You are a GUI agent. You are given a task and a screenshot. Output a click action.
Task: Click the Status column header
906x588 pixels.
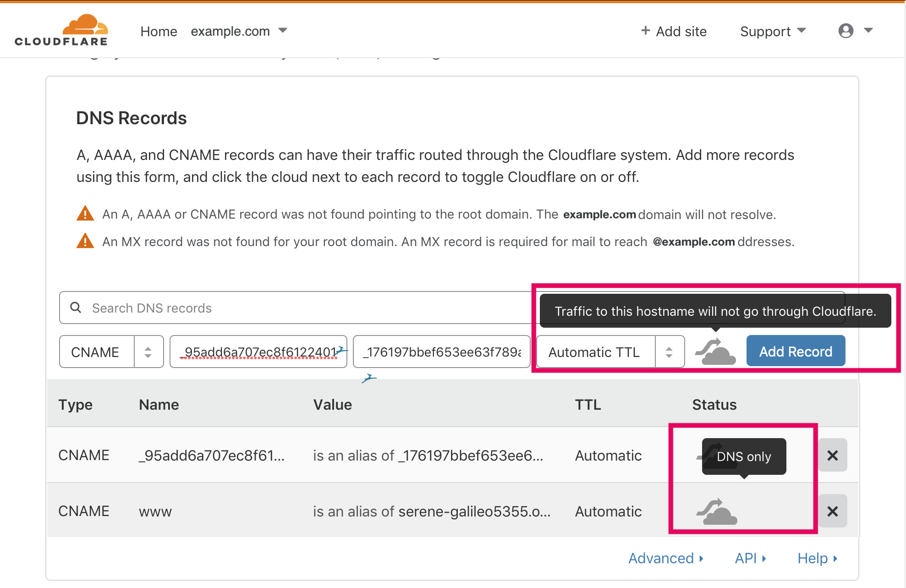[714, 405]
